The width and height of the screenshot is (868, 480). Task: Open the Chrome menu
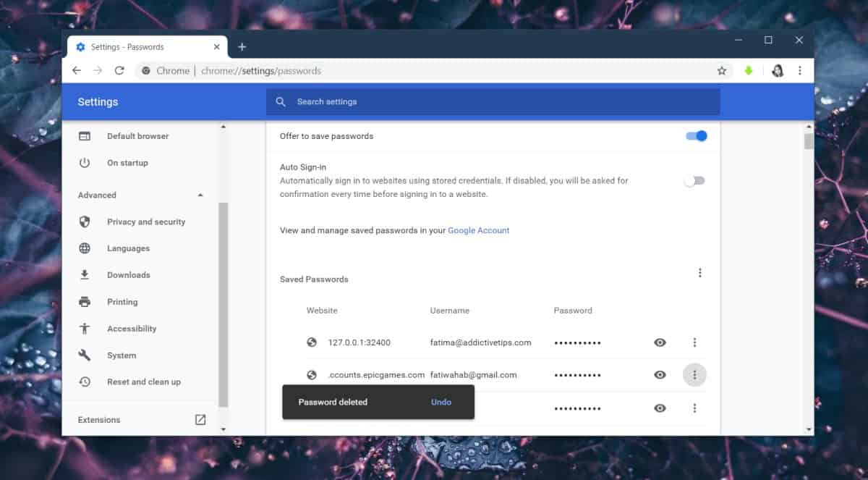(799, 70)
